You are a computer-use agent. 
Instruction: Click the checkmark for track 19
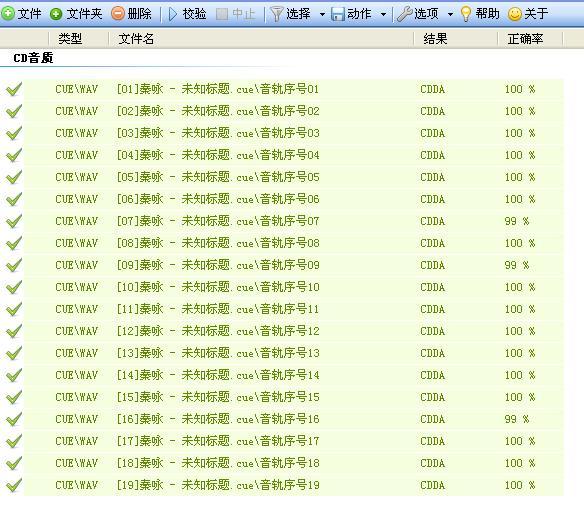point(14,485)
